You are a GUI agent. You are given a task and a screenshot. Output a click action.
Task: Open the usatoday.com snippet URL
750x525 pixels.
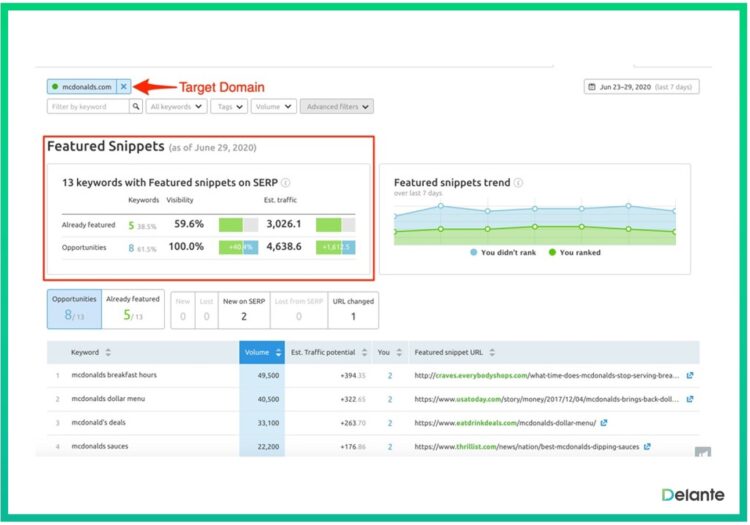point(547,399)
